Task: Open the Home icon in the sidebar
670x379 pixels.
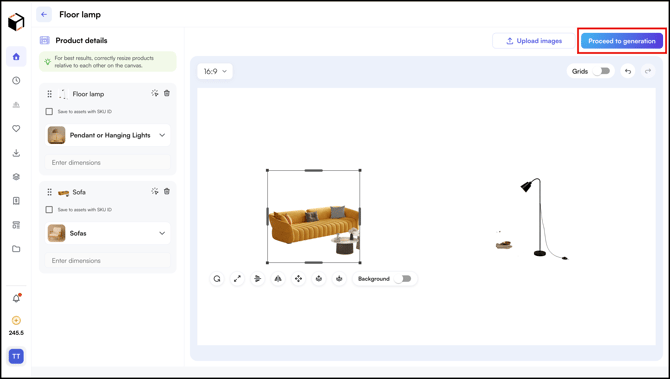Action: click(x=16, y=56)
